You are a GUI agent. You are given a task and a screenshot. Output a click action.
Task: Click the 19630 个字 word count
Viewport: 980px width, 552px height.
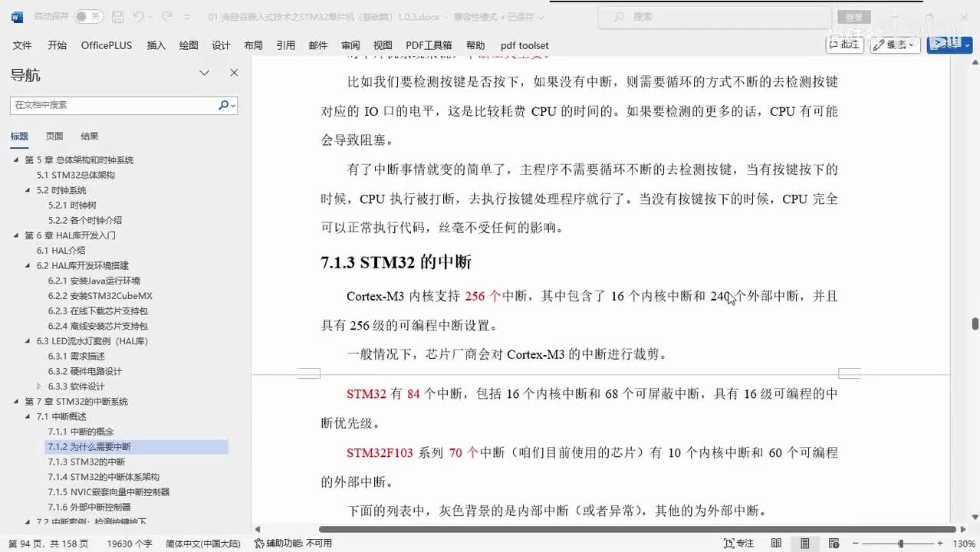coord(130,543)
